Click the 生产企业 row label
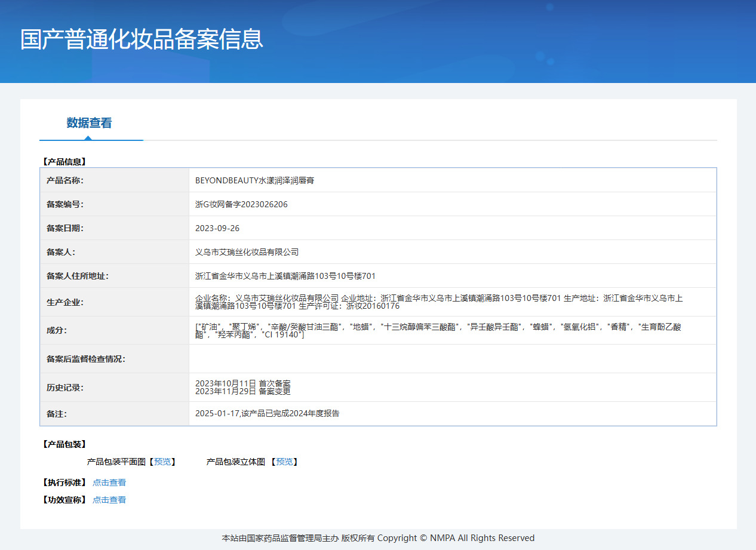 pyautogui.click(x=65, y=302)
